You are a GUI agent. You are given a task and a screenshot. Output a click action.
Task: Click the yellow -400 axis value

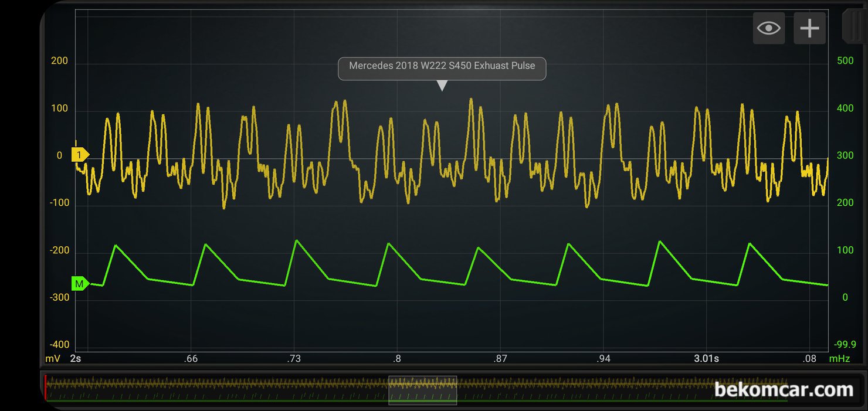click(x=59, y=344)
